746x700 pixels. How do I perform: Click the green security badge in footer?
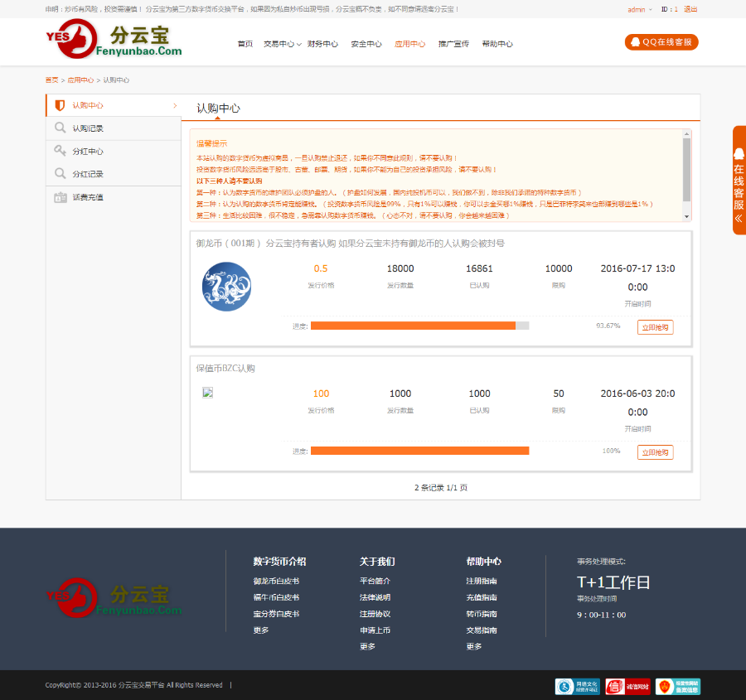click(x=678, y=686)
